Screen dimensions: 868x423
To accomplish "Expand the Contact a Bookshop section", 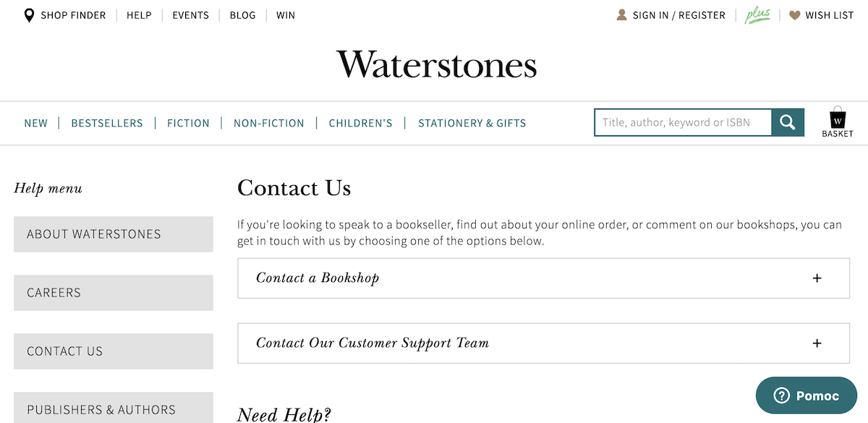I will click(x=543, y=278).
